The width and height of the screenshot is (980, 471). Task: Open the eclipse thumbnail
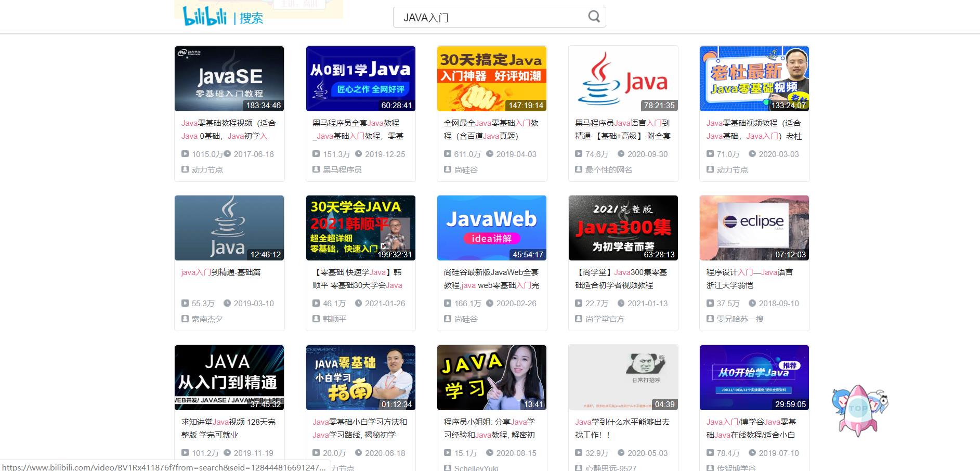click(754, 228)
